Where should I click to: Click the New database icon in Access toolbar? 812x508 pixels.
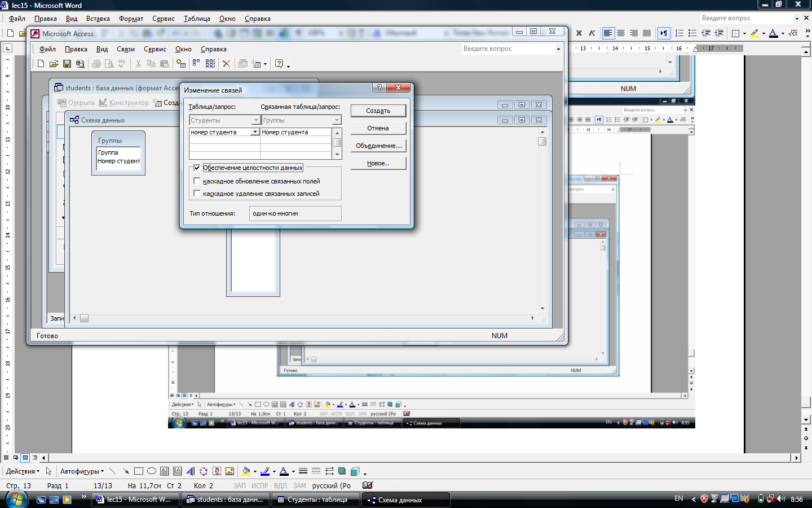tap(41, 64)
